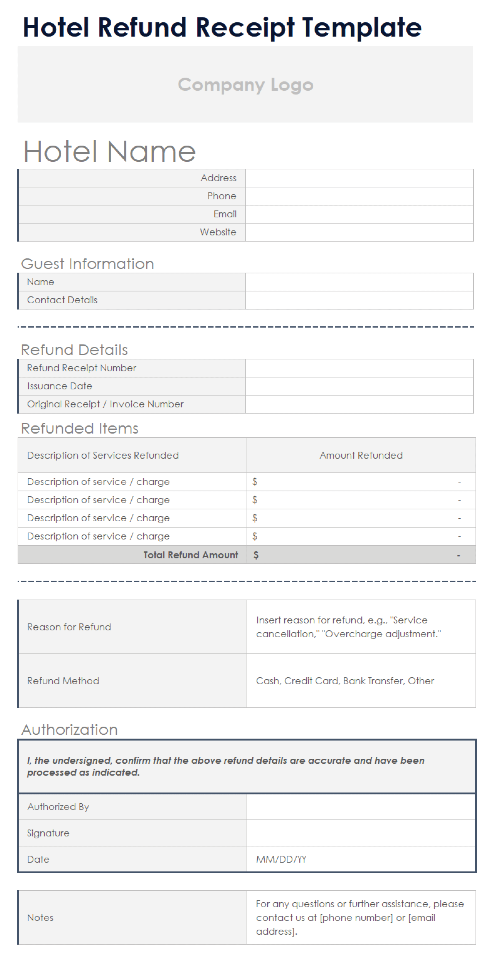Click the Reason for Refund text cell
The height and width of the screenshot is (980, 500).
point(361,627)
